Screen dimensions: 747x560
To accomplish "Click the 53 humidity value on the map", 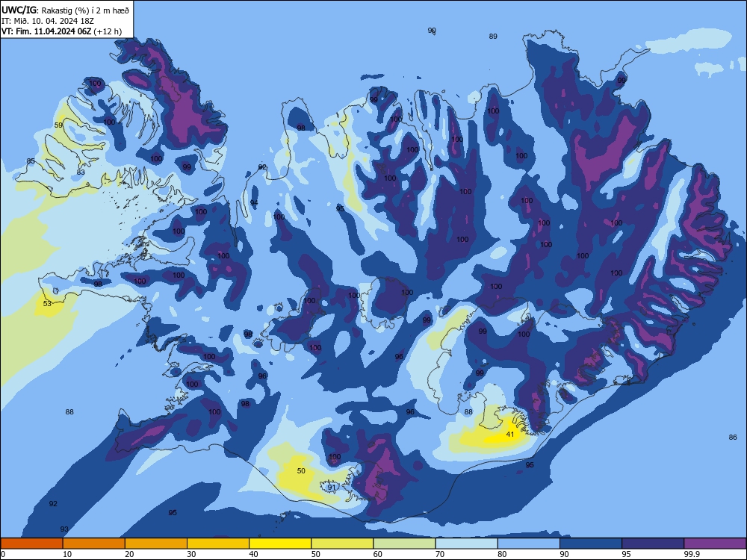I will [x=47, y=303].
